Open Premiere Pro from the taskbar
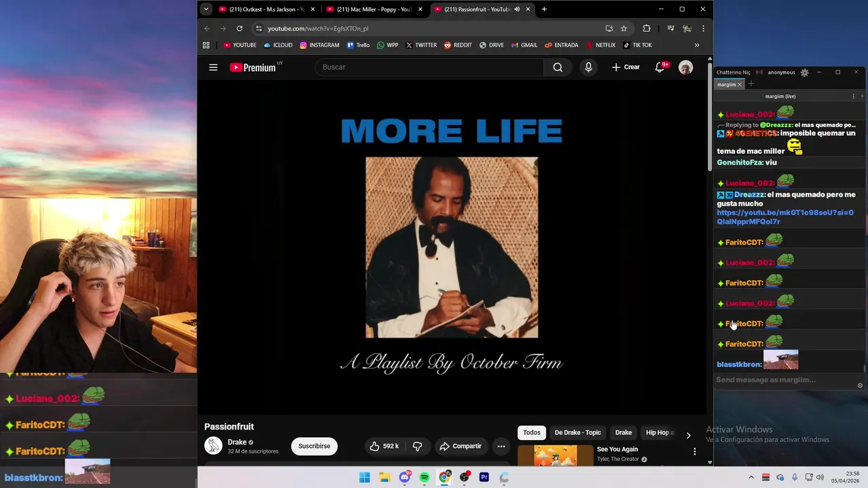Viewport: 868px width, 488px height. tap(484, 477)
